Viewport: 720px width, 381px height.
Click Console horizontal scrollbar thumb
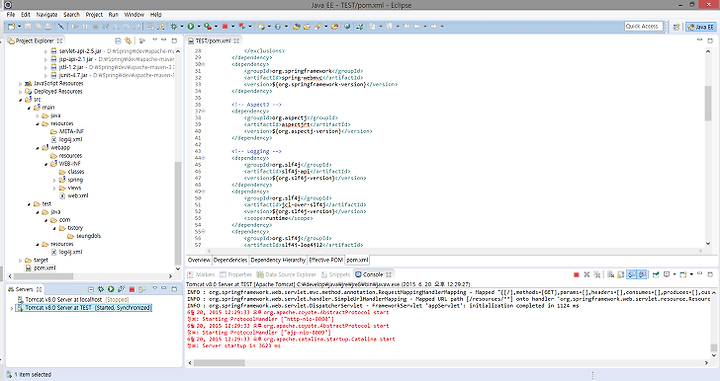pyautogui.click(x=219, y=363)
